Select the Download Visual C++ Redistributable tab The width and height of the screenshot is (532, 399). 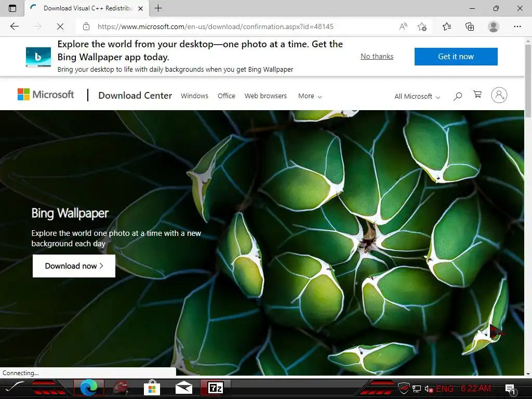87,8
